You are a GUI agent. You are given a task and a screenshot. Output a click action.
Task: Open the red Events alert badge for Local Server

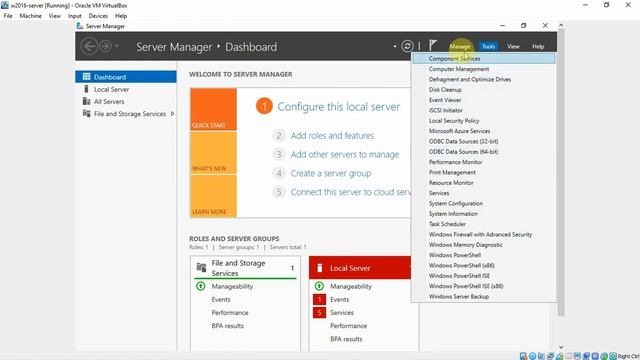[319, 300]
